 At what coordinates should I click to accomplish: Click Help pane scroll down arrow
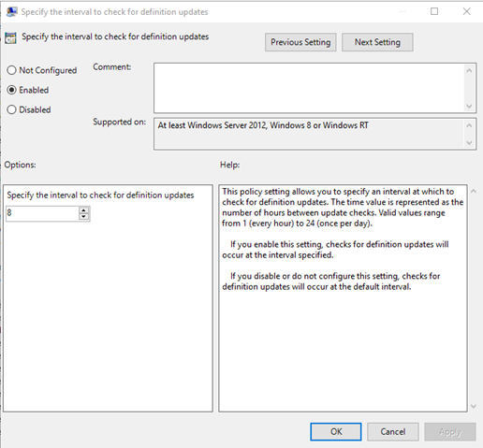(x=474, y=406)
